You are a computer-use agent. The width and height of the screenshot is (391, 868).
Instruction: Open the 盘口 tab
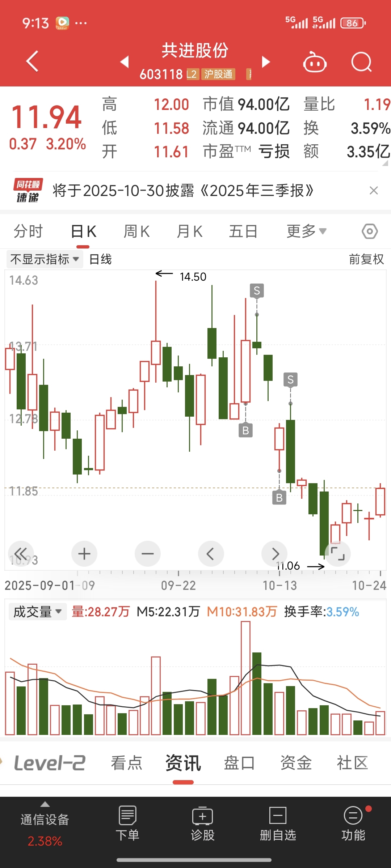[239, 763]
